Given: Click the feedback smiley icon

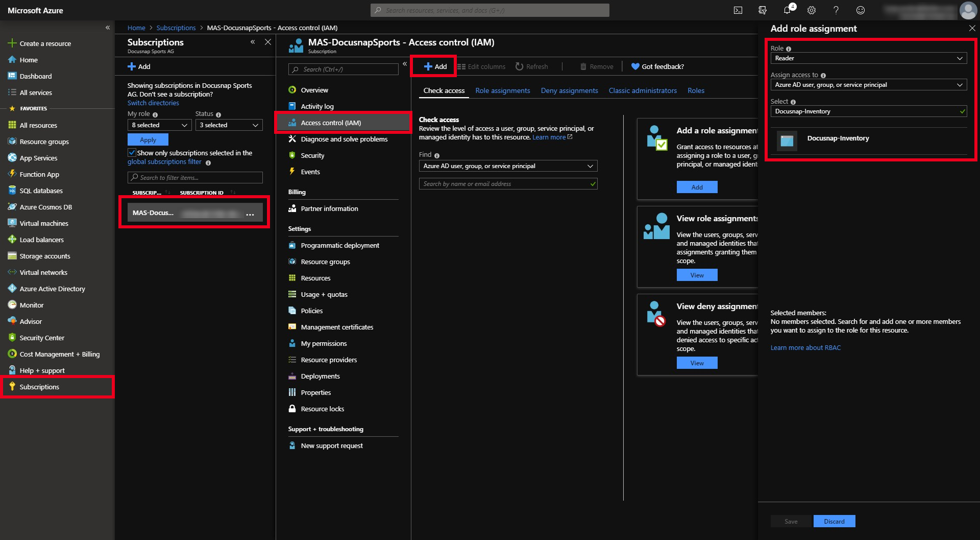Looking at the screenshot, I should pyautogui.click(x=861, y=10).
